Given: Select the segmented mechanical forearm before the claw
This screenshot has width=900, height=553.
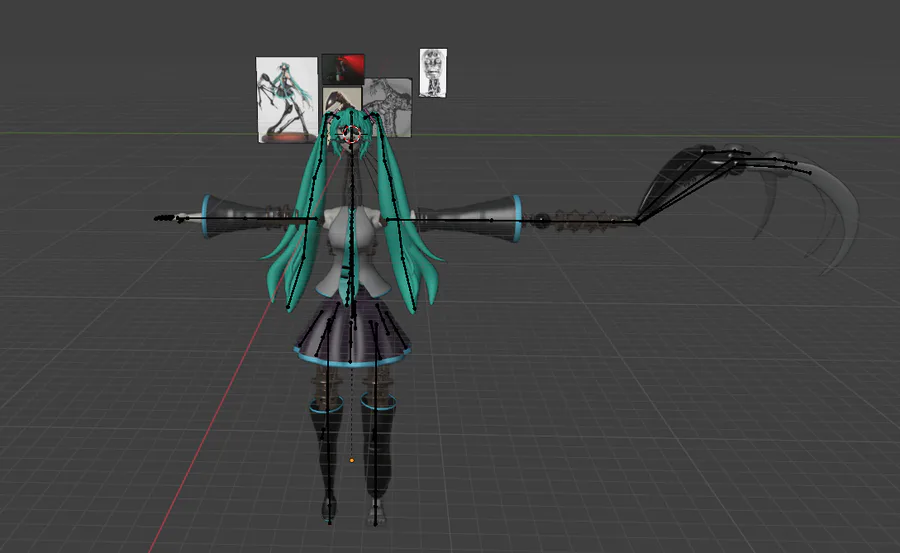Looking at the screenshot, I should coord(580,220).
